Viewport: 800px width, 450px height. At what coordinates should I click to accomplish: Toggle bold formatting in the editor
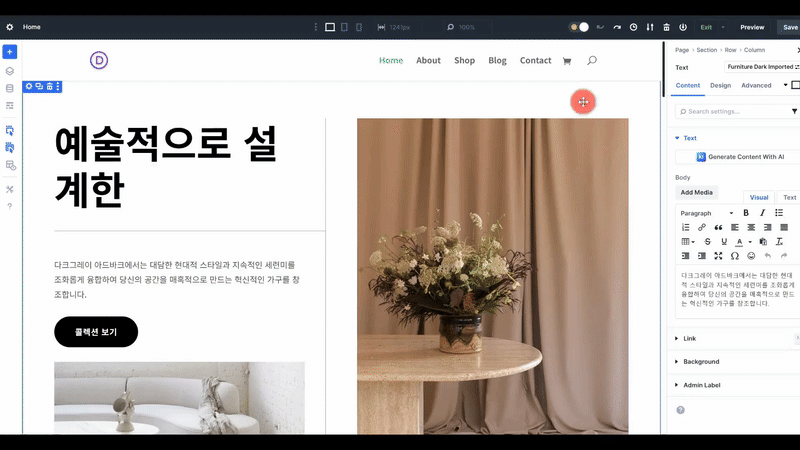745,213
